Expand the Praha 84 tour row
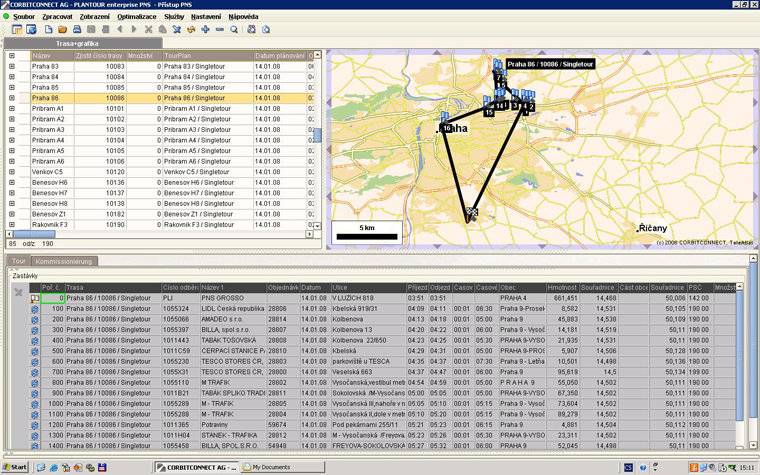The height and width of the screenshot is (475, 760). 12,77
